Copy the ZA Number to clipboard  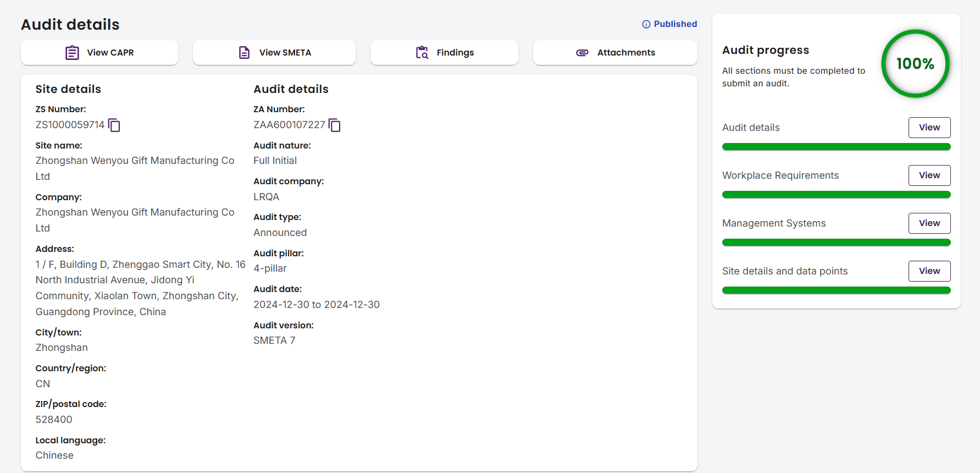pos(335,125)
